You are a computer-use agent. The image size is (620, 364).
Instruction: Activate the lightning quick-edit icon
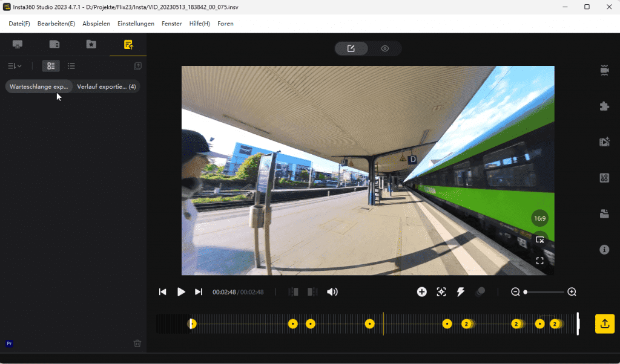(461, 291)
